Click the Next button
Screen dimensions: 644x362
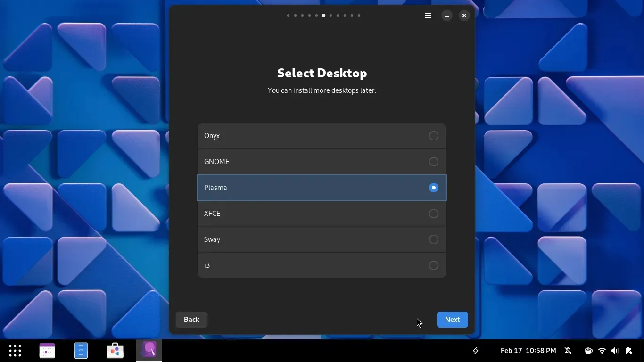click(x=452, y=320)
